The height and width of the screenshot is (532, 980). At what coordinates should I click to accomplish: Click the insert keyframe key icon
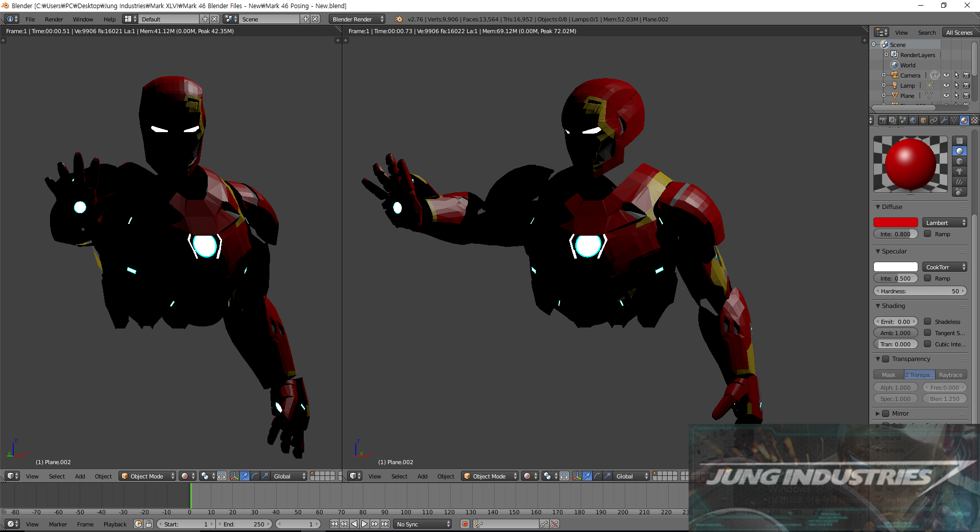[545, 524]
